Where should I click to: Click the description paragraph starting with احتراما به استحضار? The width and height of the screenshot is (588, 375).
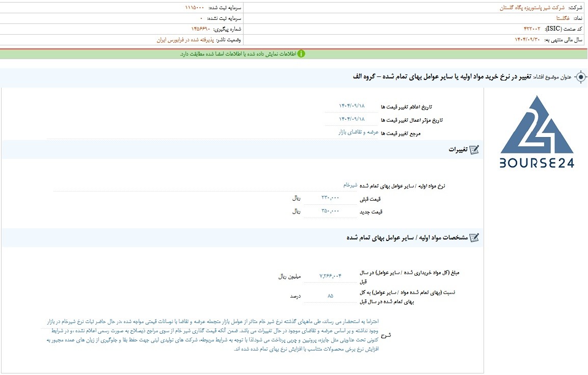(x=212, y=335)
